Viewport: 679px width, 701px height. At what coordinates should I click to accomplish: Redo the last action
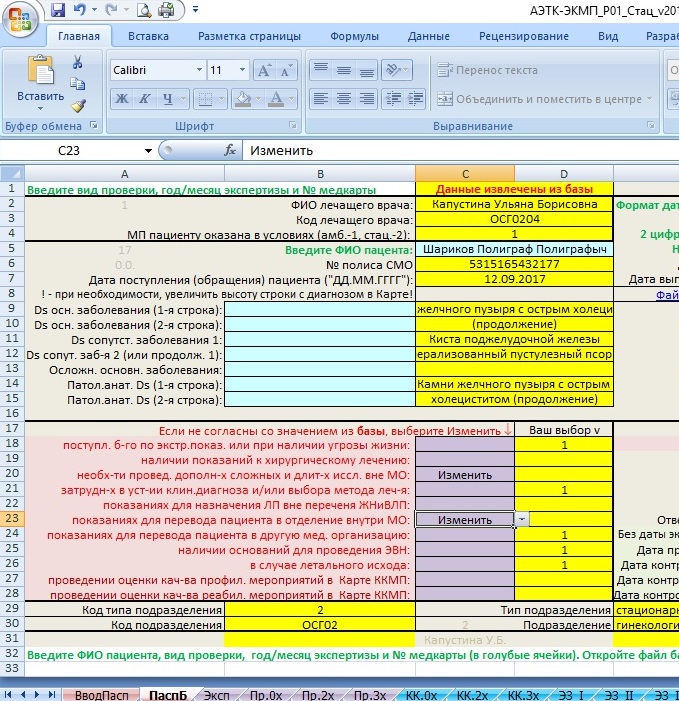(x=112, y=10)
